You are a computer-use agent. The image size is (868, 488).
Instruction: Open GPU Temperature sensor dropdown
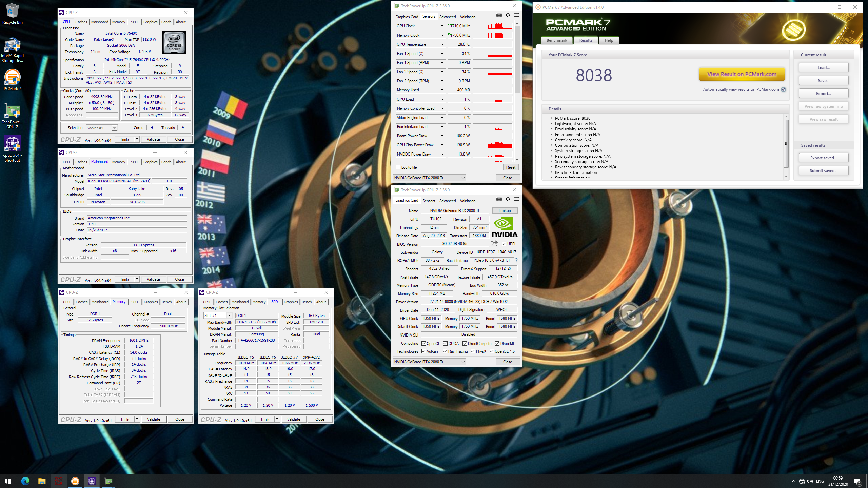point(442,44)
